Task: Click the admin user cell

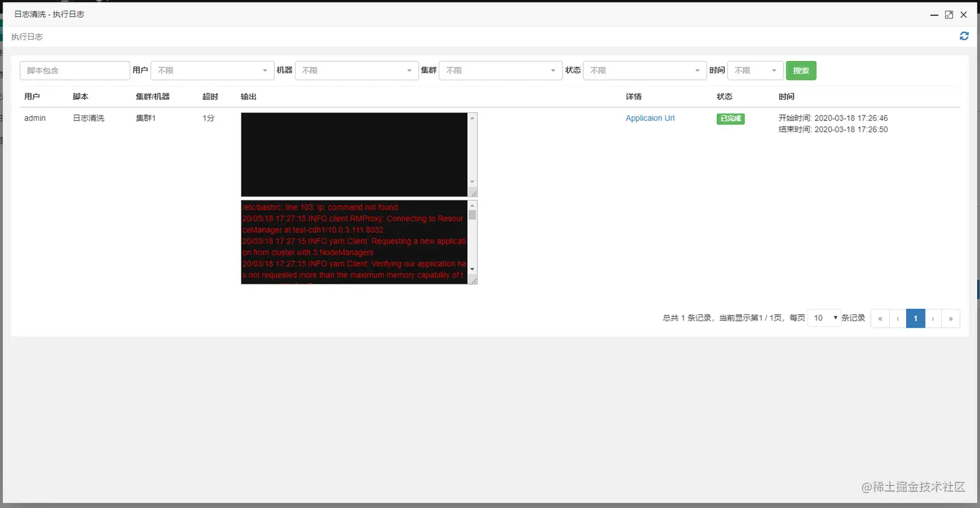Action: (x=35, y=118)
